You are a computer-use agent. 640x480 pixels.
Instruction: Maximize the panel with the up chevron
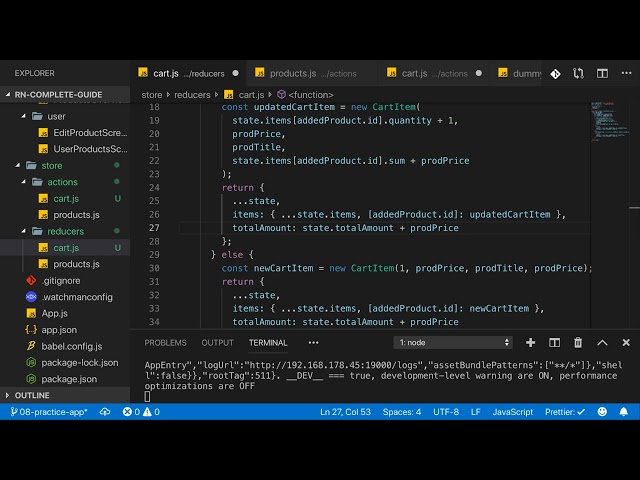601,342
